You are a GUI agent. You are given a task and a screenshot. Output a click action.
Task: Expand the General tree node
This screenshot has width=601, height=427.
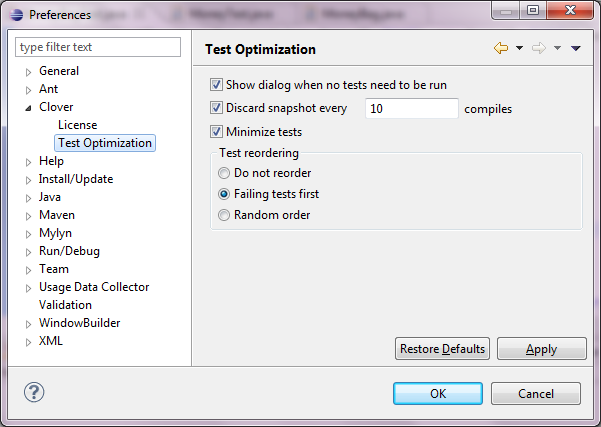click(29, 71)
